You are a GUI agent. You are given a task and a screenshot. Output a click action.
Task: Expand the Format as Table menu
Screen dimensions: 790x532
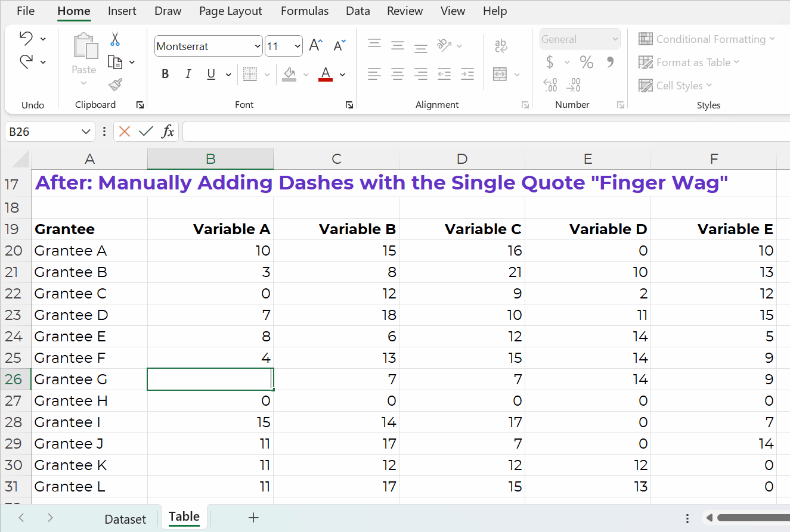pos(689,62)
